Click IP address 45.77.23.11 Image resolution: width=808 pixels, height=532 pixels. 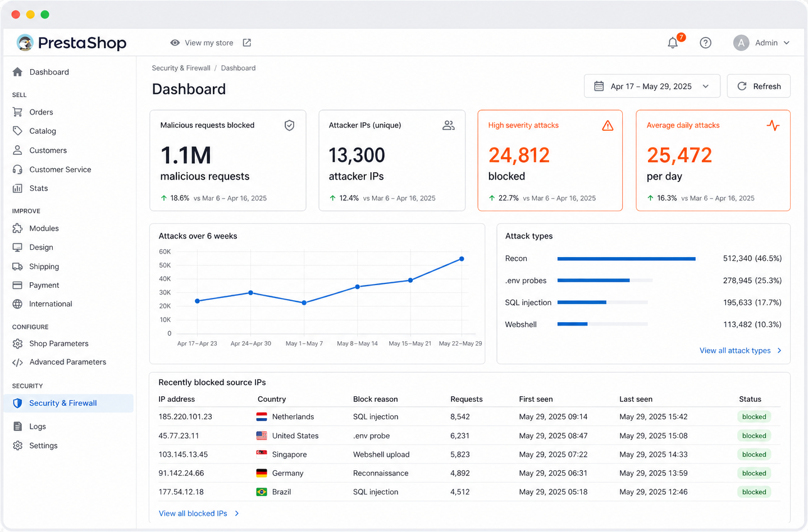tap(179, 435)
